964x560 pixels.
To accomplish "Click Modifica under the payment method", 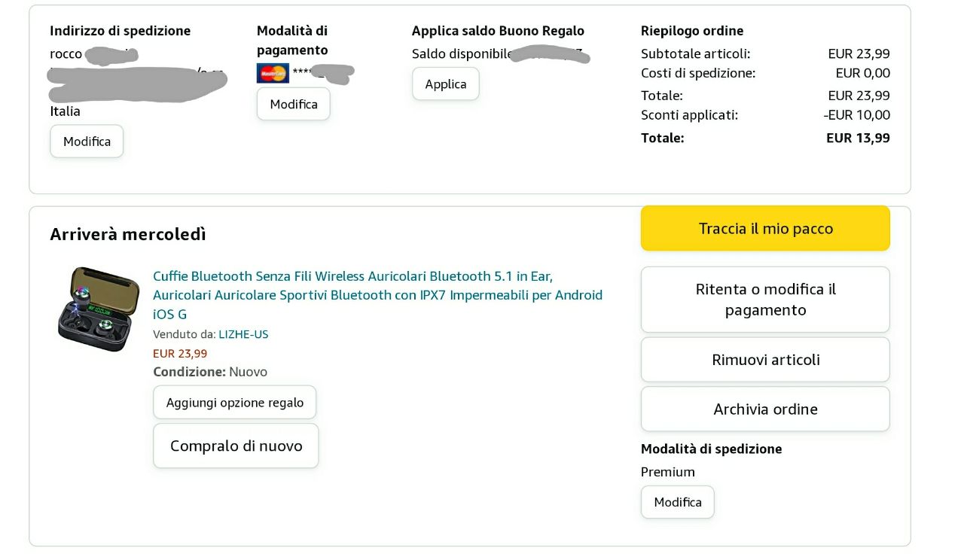I will point(293,104).
